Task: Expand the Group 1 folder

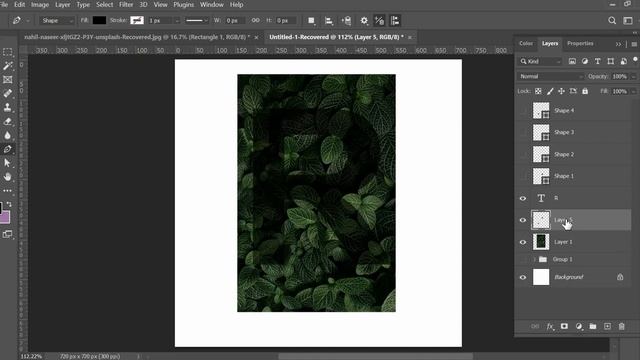Action: [534, 260]
